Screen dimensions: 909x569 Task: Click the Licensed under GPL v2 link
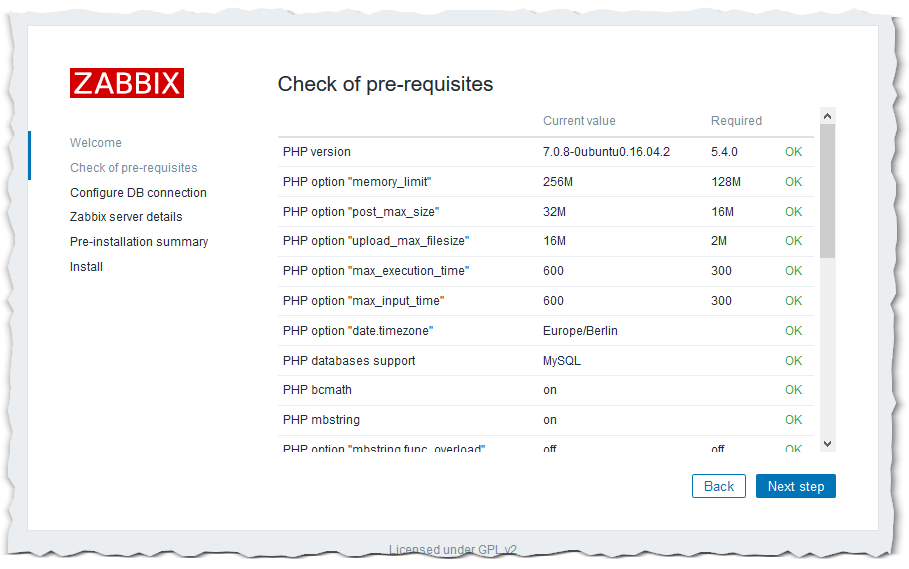click(x=453, y=550)
